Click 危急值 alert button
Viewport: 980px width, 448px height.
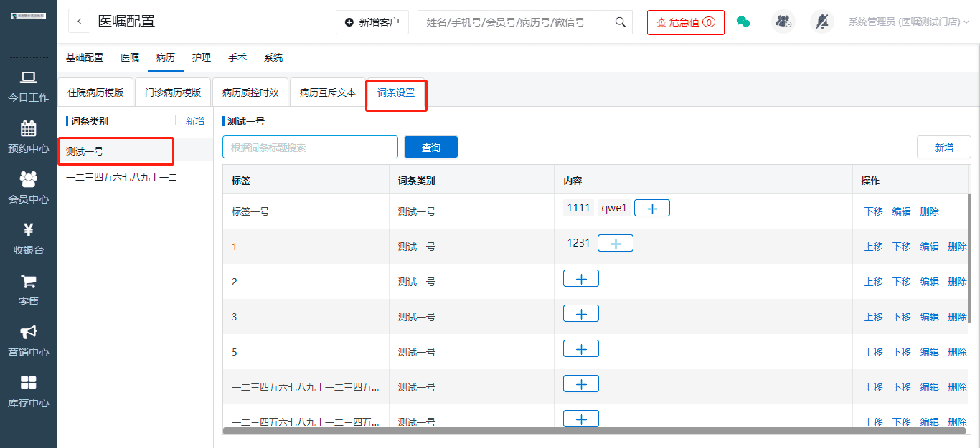coord(685,22)
